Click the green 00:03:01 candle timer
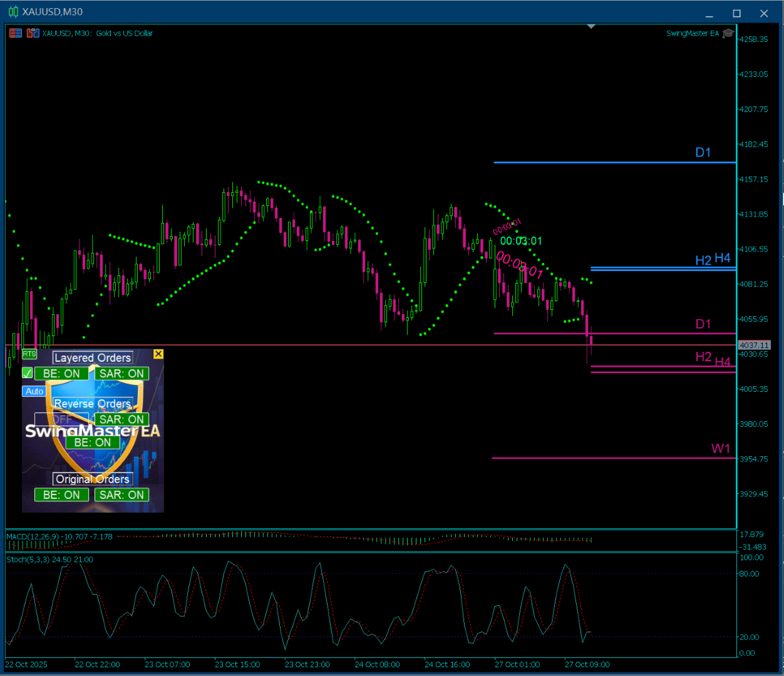The width and height of the screenshot is (784, 676). click(x=521, y=241)
